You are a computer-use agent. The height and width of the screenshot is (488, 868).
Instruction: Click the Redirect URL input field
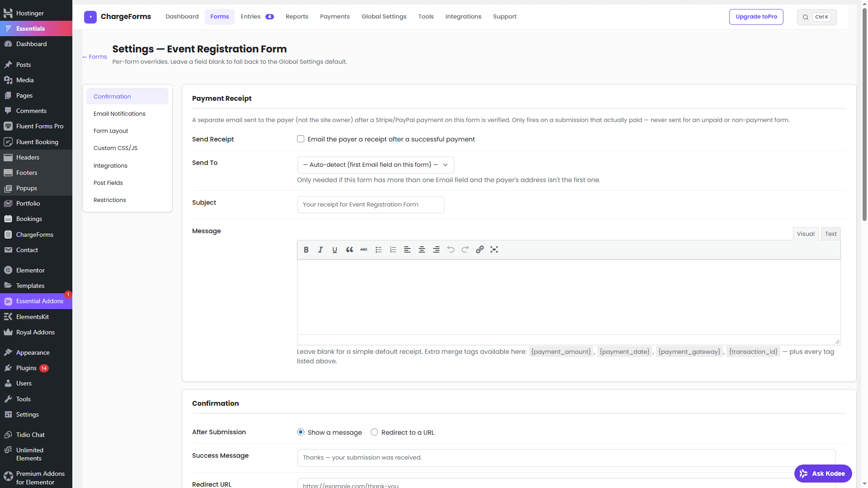(x=566, y=483)
